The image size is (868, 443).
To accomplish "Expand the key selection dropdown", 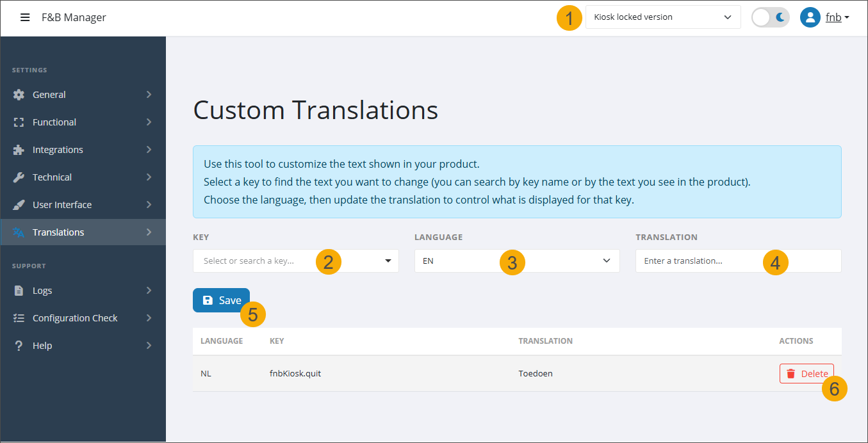I will tap(295, 261).
